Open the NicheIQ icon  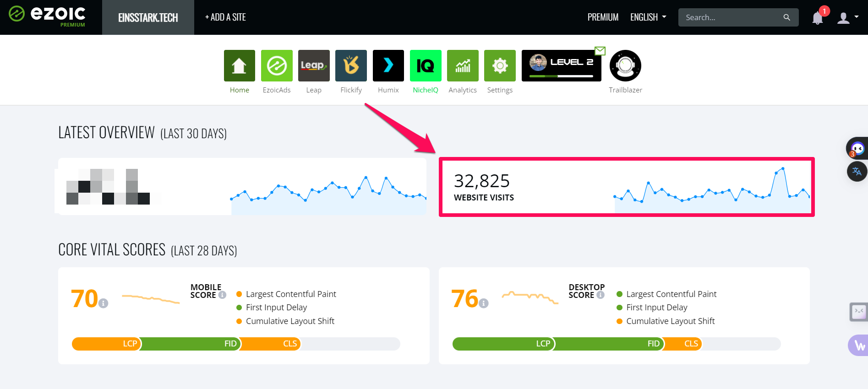pyautogui.click(x=426, y=65)
